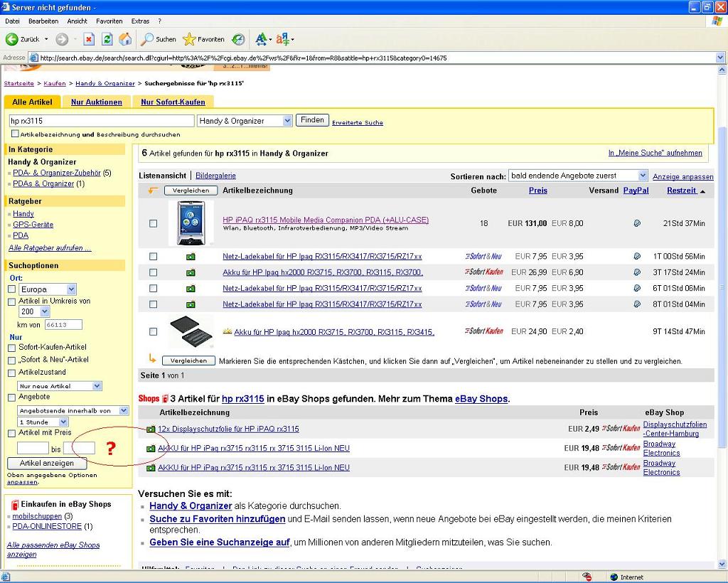
Task: Switch to the Nur Auktionen tab
Action: pos(97,102)
